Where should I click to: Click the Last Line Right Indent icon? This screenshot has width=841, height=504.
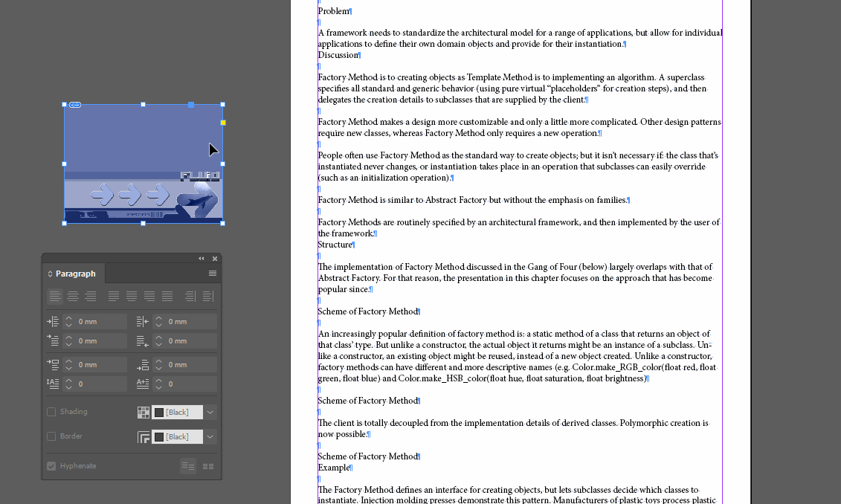click(x=142, y=341)
